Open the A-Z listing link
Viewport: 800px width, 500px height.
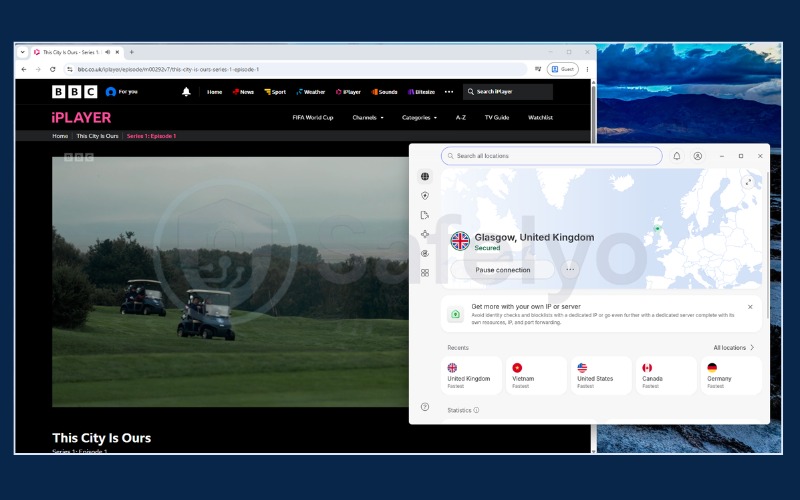[x=461, y=118]
